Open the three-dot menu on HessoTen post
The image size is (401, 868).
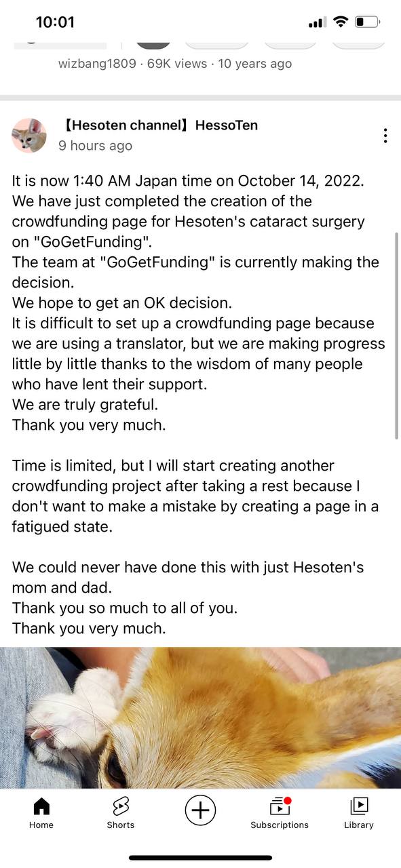pos(385,136)
